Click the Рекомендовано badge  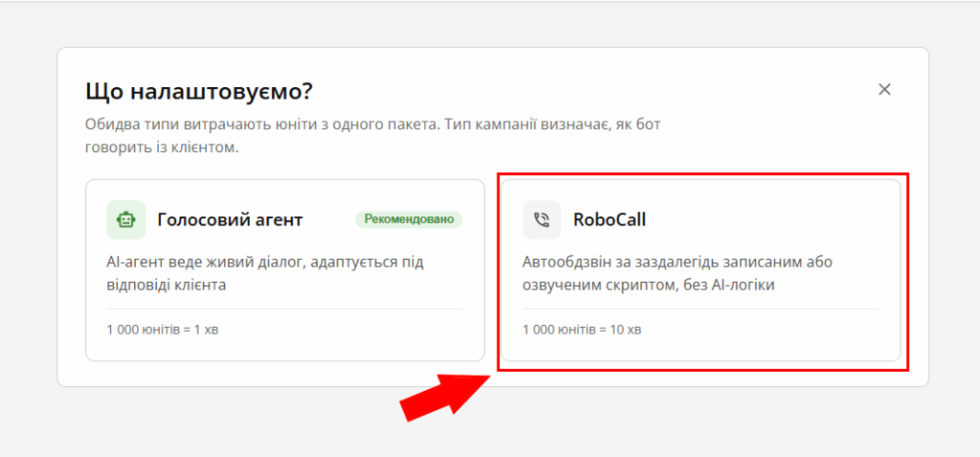click(x=410, y=220)
